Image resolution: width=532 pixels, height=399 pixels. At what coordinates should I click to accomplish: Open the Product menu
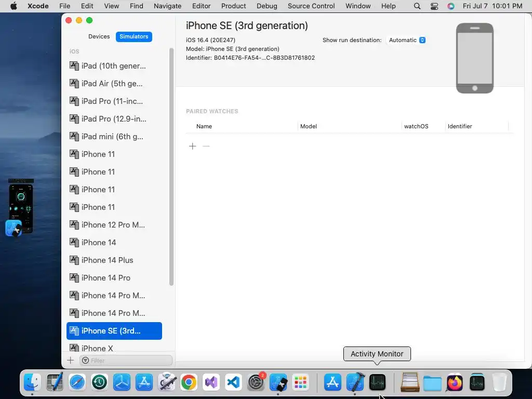(x=233, y=6)
